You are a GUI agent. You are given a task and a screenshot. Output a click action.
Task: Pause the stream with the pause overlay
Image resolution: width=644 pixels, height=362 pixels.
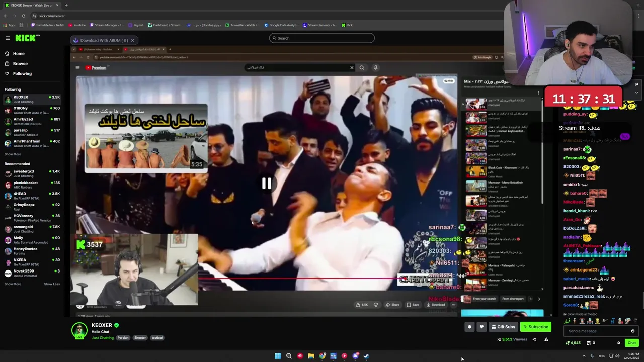point(266,184)
